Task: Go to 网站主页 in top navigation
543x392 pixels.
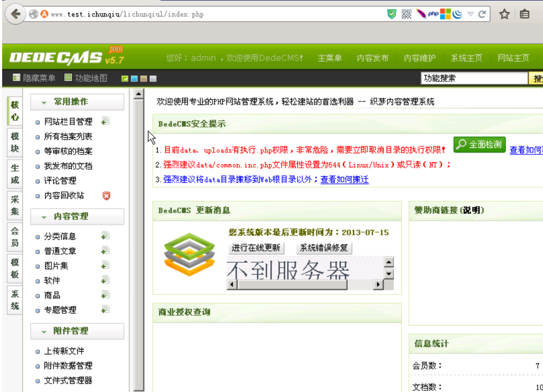Action: (x=513, y=58)
